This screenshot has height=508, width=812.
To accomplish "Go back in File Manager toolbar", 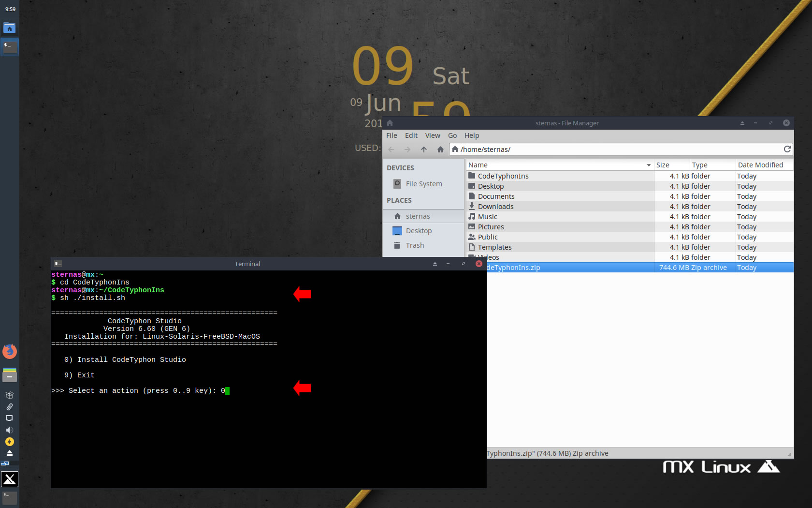I will (391, 149).
